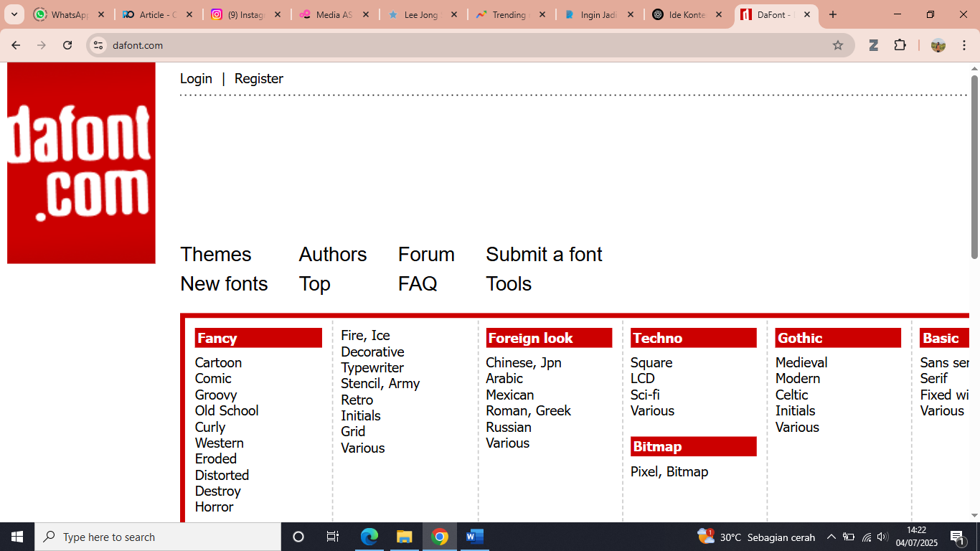The image size is (980, 551).
Task: Reload the dafont.com page
Action: (67, 45)
